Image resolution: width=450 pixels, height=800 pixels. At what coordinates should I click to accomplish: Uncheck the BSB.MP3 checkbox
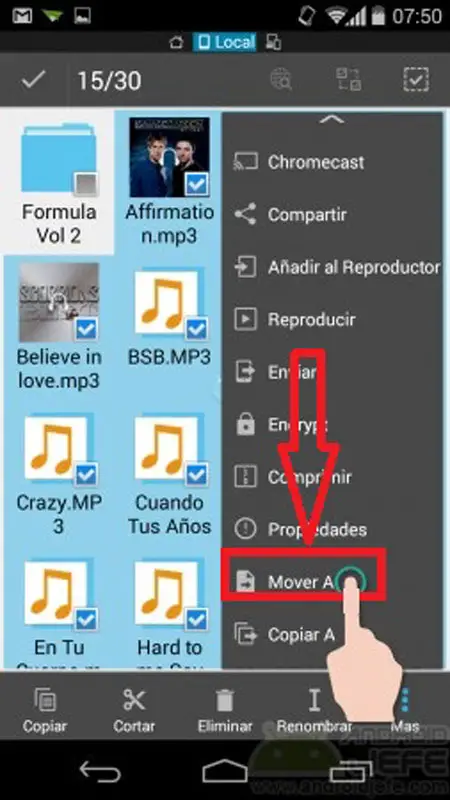point(196,329)
